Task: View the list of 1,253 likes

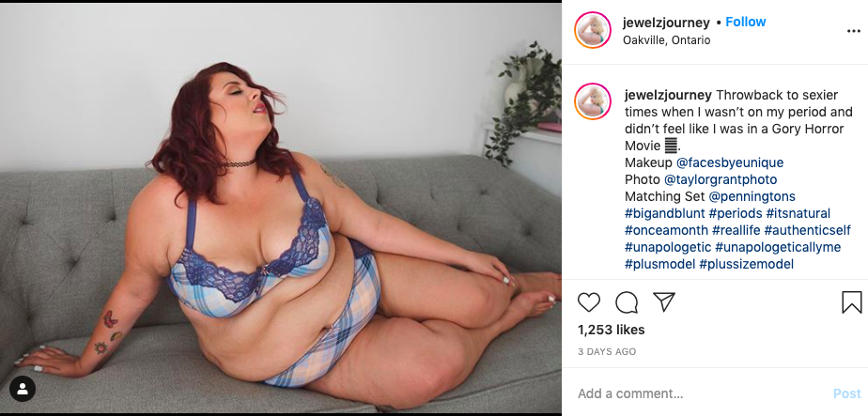Action: 612,330
